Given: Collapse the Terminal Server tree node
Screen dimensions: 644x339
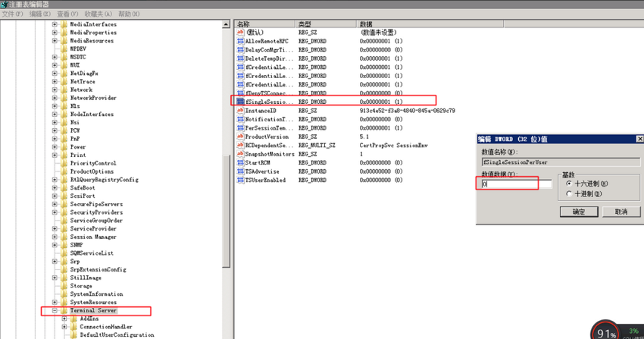Looking at the screenshot, I should pos(55,311).
